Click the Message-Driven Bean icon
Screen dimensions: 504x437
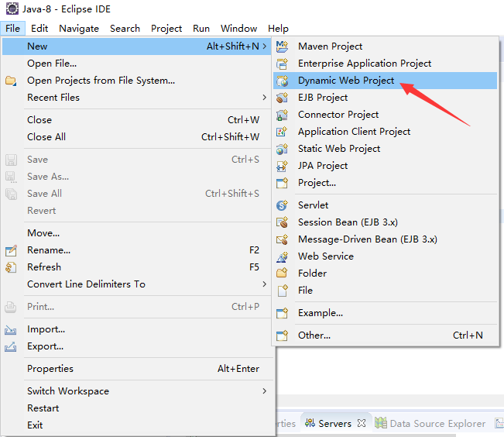[282, 239]
